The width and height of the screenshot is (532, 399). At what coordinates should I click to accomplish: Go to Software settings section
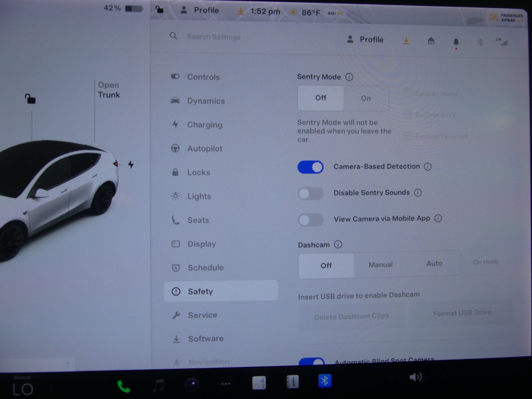coord(206,339)
